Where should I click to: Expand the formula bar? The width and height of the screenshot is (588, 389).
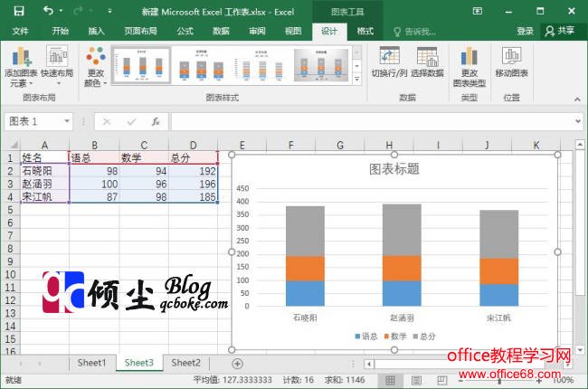(578, 121)
